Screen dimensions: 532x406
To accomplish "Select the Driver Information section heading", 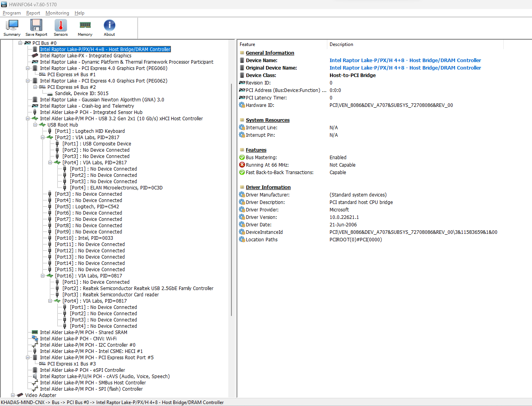I will click(268, 187).
